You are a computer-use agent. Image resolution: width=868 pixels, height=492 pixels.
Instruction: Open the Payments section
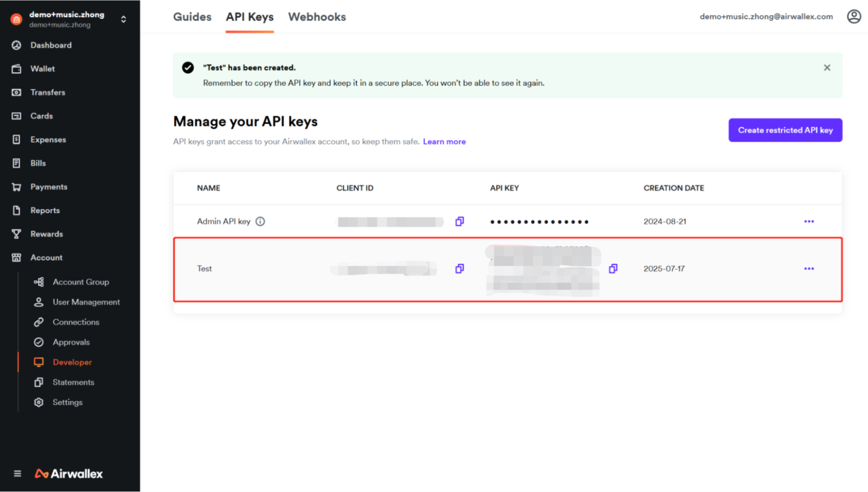coord(49,187)
